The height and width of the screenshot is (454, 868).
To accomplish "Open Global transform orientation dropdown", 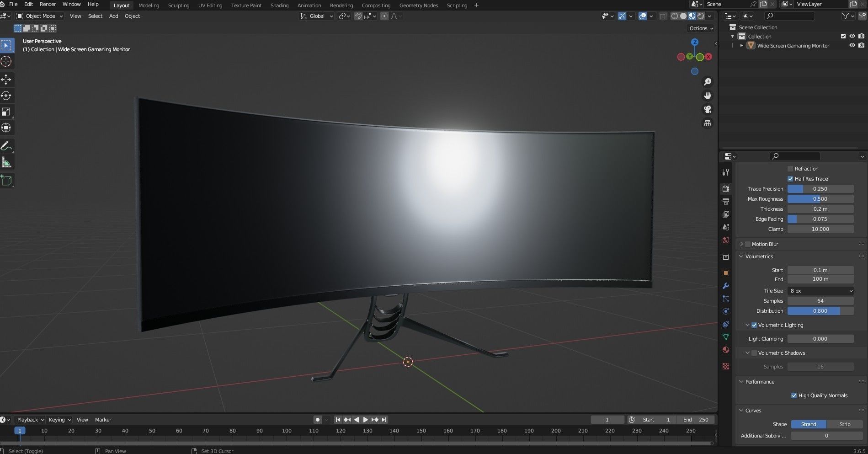I will click(317, 16).
